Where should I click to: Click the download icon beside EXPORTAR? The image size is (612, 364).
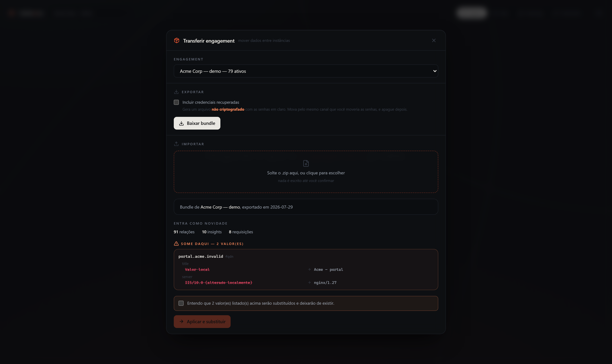tap(176, 92)
